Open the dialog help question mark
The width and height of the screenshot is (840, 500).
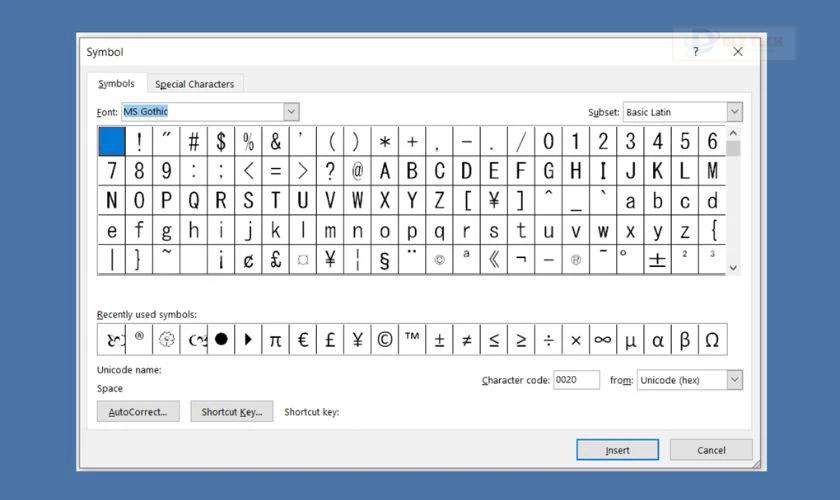coord(695,51)
